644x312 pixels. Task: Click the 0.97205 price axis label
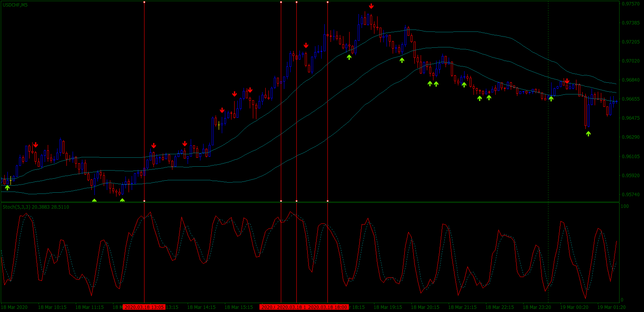[631, 42]
